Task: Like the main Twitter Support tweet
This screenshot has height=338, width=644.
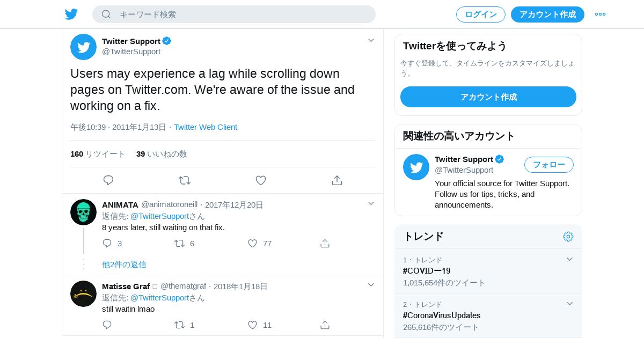Action: (261, 180)
